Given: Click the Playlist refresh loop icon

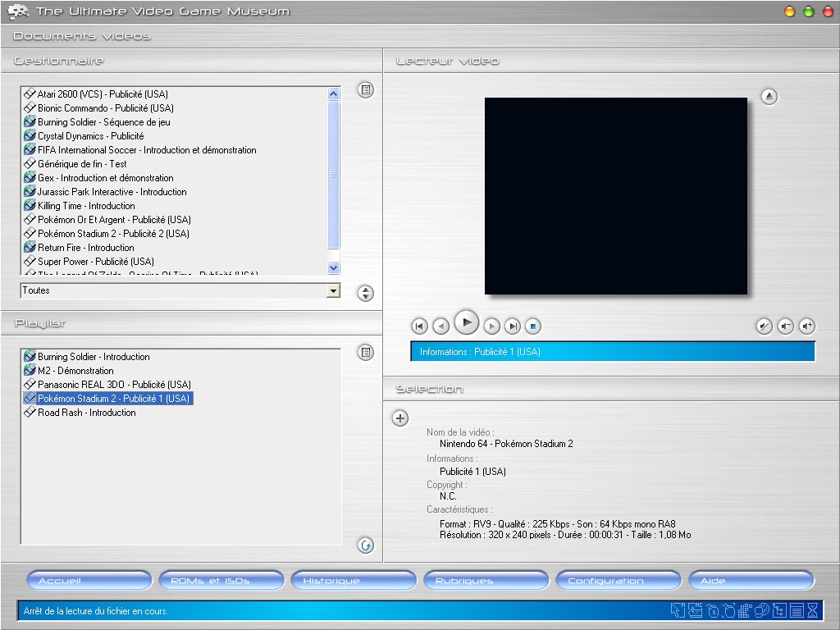Looking at the screenshot, I should click(x=366, y=546).
